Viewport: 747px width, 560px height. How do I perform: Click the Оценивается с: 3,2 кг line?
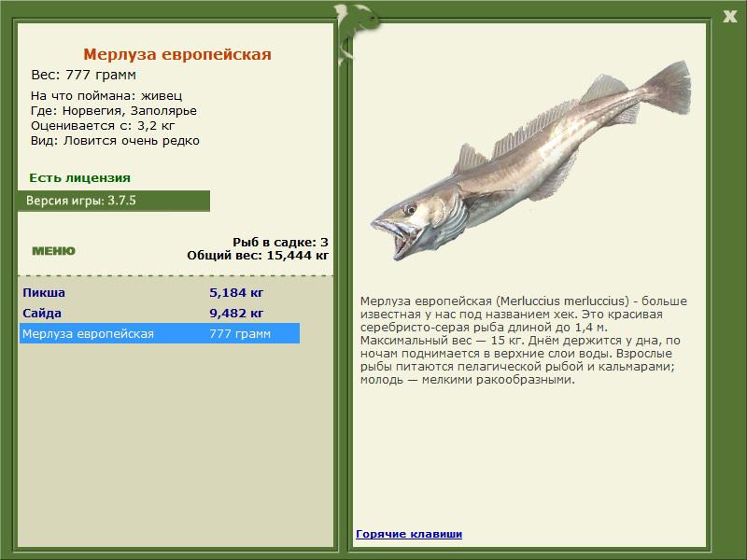(x=103, y=126)
